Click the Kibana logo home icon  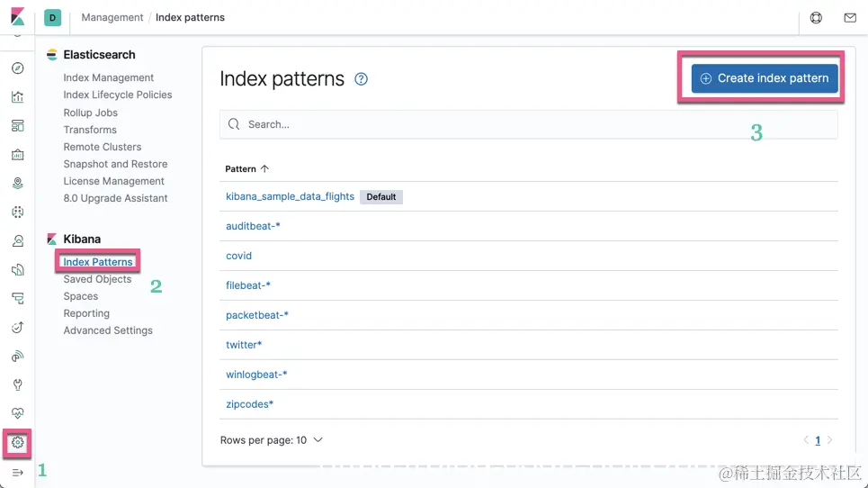click(18, 17)
